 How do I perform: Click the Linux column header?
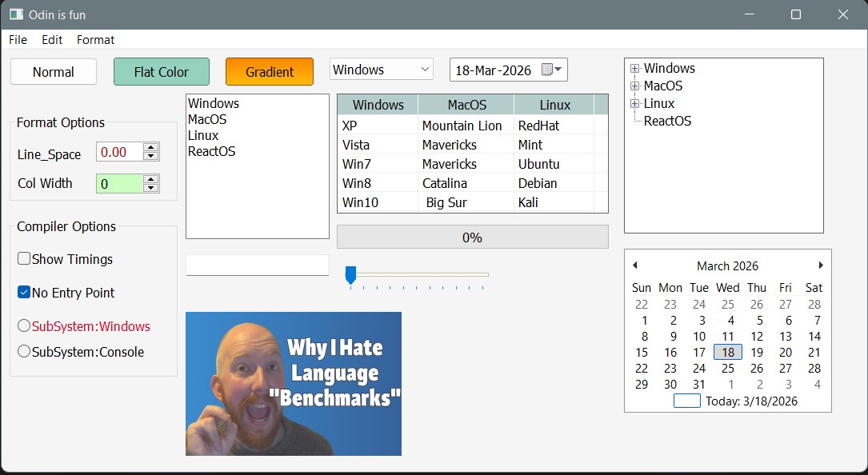point(554,105)
